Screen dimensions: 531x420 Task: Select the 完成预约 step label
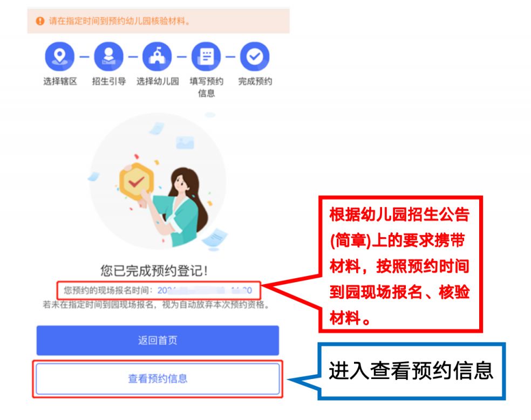click(x=255, y=81)
